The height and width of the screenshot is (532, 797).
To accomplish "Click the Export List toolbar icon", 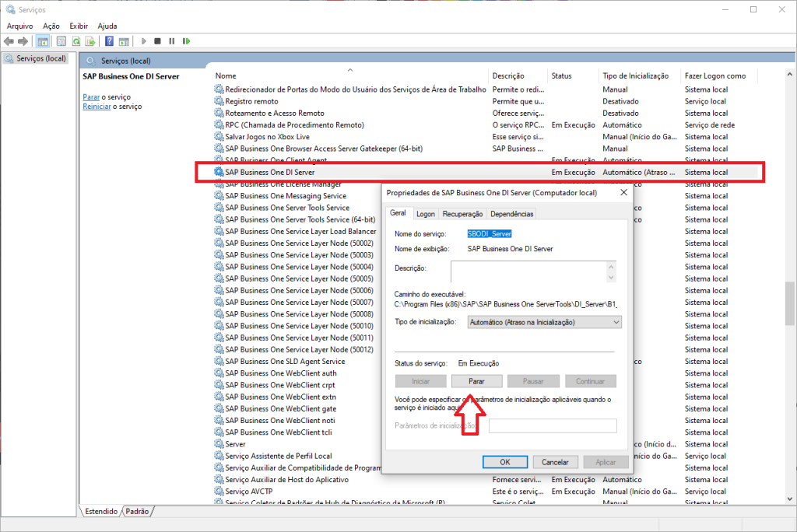I will click(90, 41).
